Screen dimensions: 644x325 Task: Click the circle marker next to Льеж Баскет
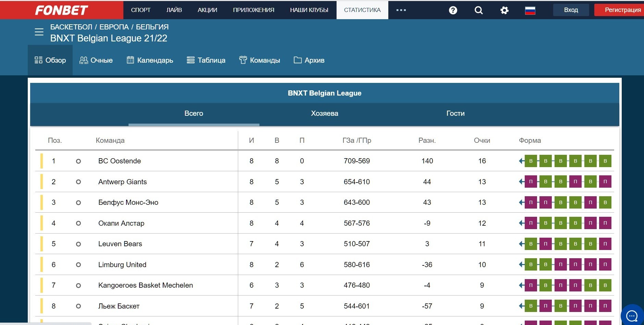[78, 306]
